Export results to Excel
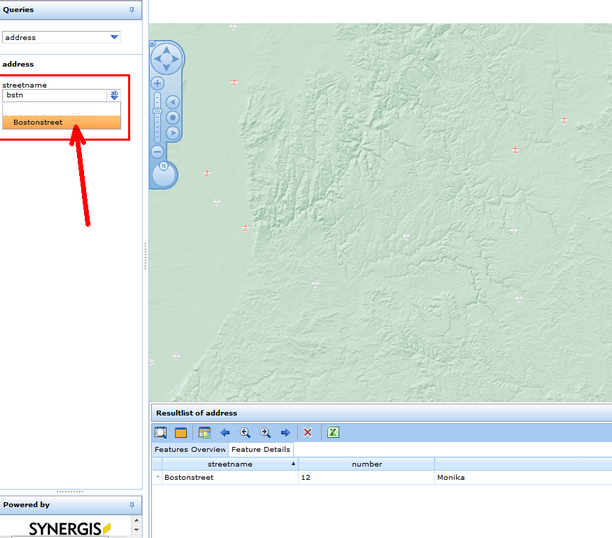 coord(333,432)
